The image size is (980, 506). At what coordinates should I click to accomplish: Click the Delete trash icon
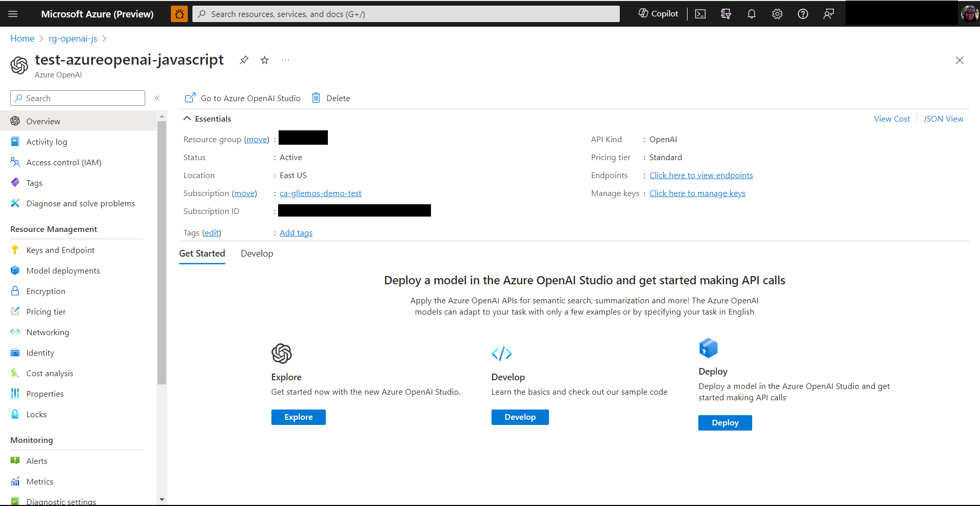point(316,98)
